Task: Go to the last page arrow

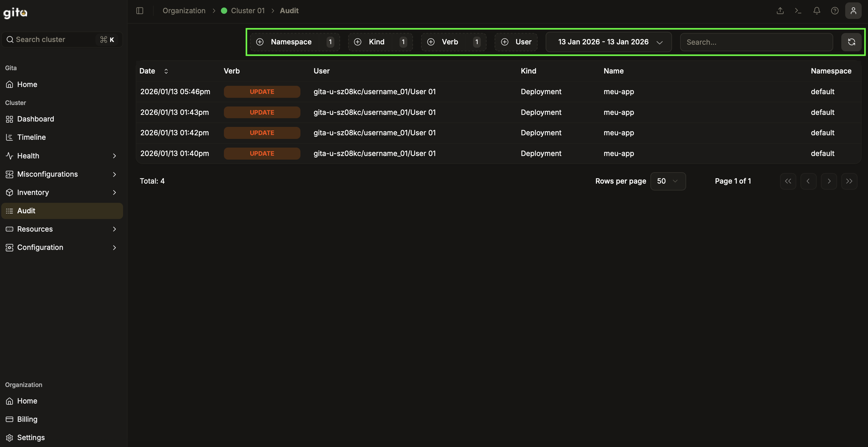Action: 849,181
